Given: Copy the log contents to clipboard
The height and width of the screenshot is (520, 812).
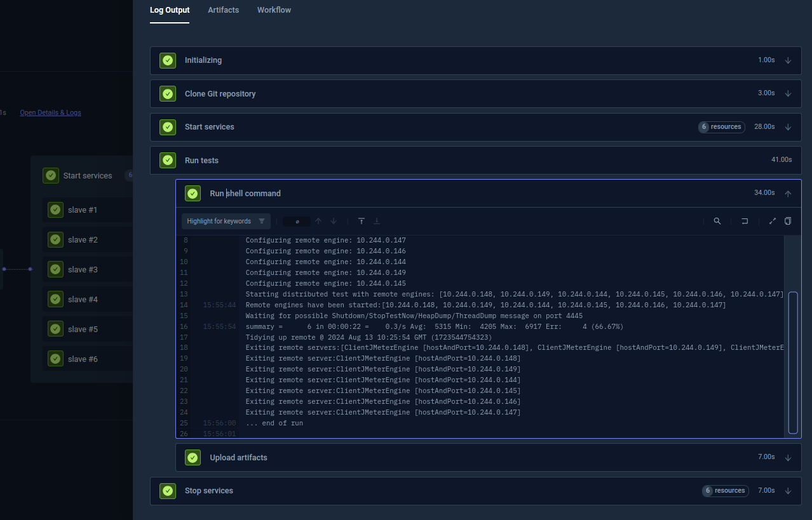Looking at the screenshot, I should point(787,221).
